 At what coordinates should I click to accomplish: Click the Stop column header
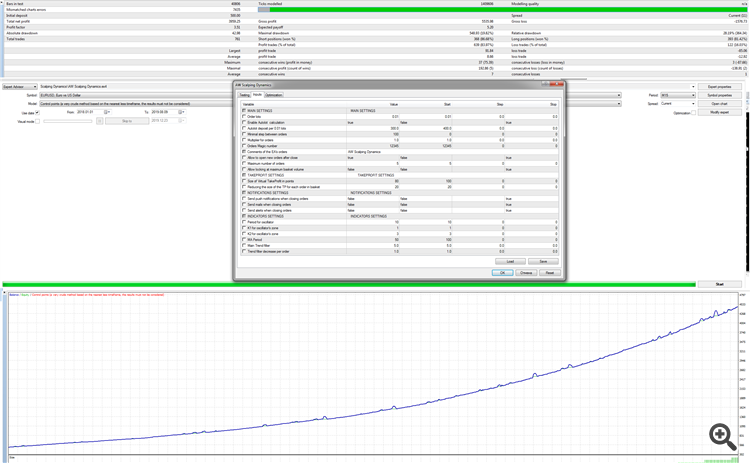(531, 104)
